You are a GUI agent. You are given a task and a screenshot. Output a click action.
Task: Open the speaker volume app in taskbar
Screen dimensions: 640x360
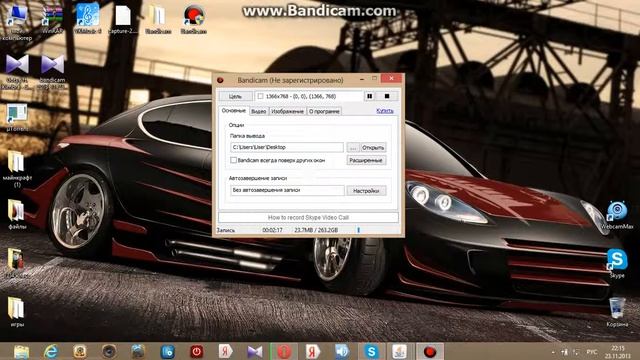coord(342,351)
